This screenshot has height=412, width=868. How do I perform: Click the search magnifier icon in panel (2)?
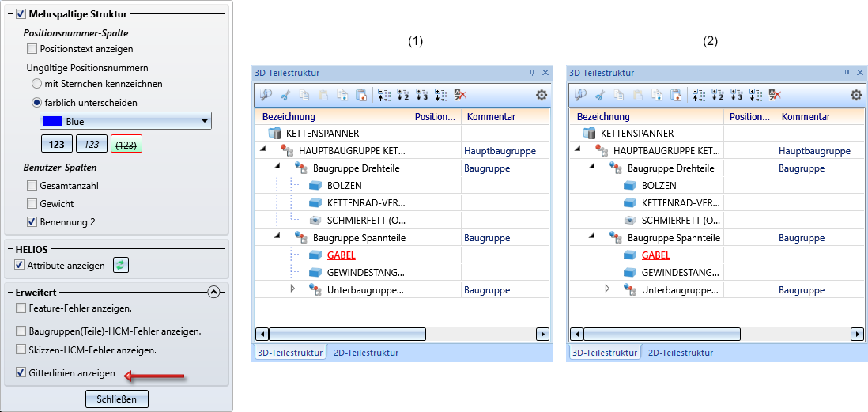(x=580, y=95)
